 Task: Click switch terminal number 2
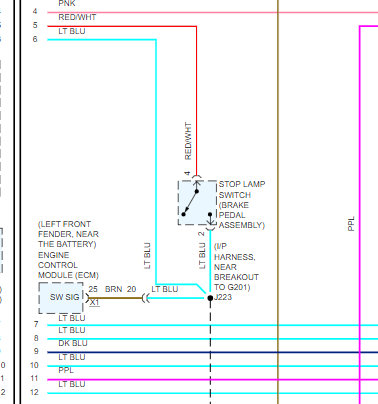click(x=201, y=234)
